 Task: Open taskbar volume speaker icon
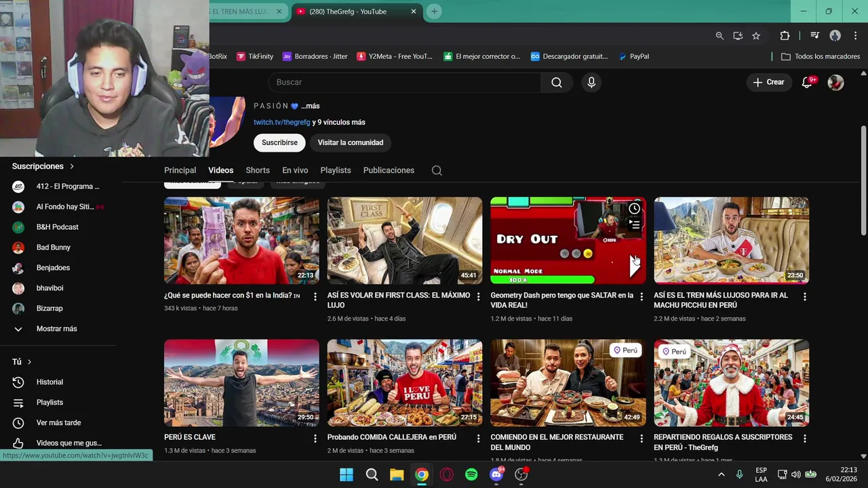pos(796,474)
